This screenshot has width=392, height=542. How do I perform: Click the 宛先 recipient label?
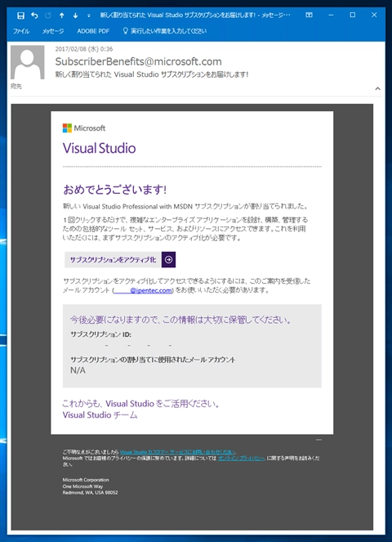coord(16,86)
